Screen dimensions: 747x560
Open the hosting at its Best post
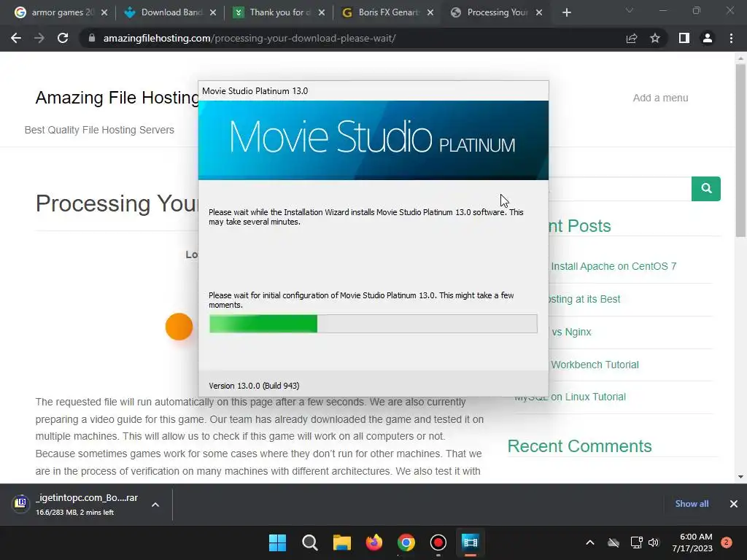coord(584,299)
